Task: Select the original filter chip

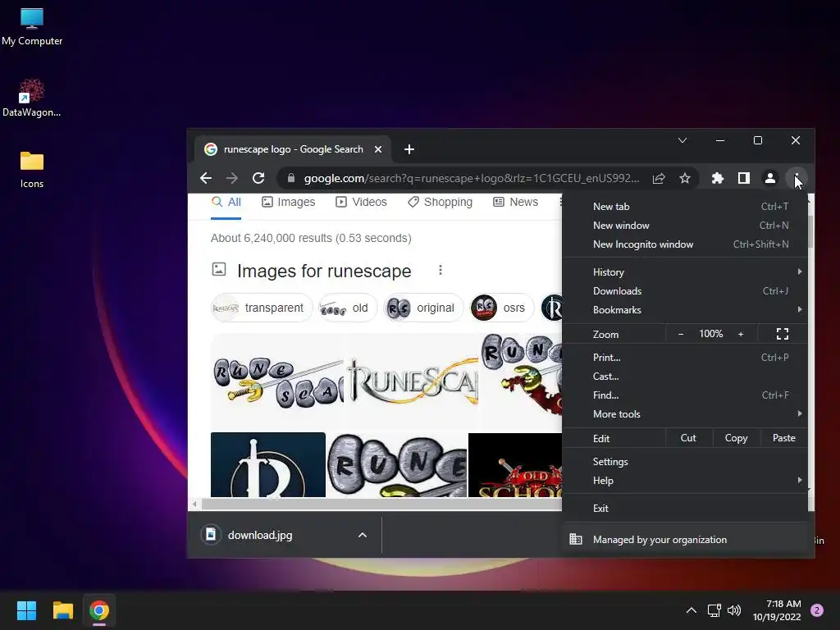Action: 424,308
